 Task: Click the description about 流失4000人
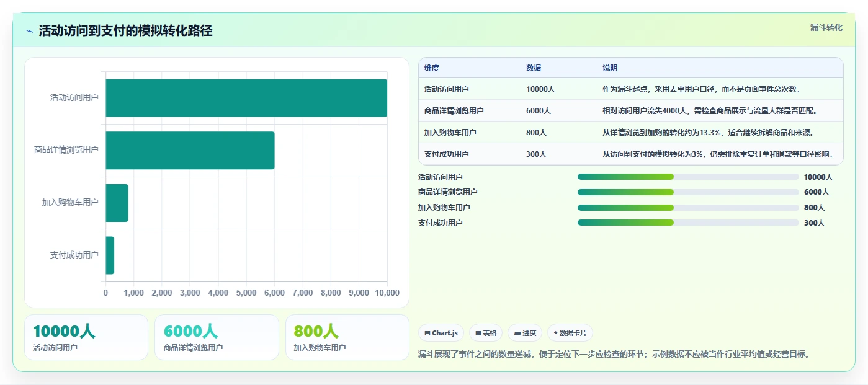click(x=710, y=111)
